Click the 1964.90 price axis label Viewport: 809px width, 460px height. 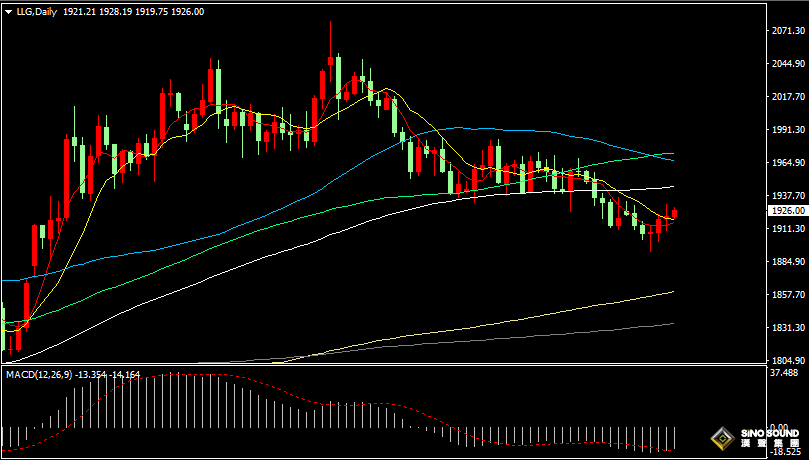789,163
